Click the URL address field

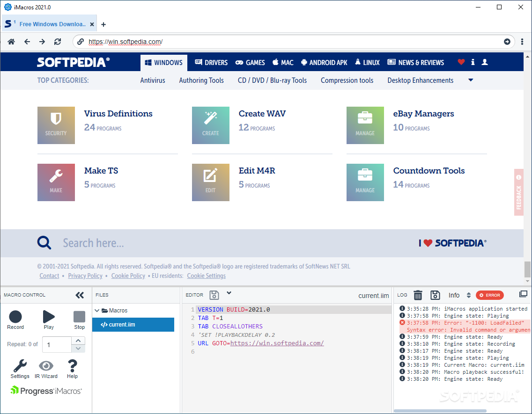click(294, 42)
